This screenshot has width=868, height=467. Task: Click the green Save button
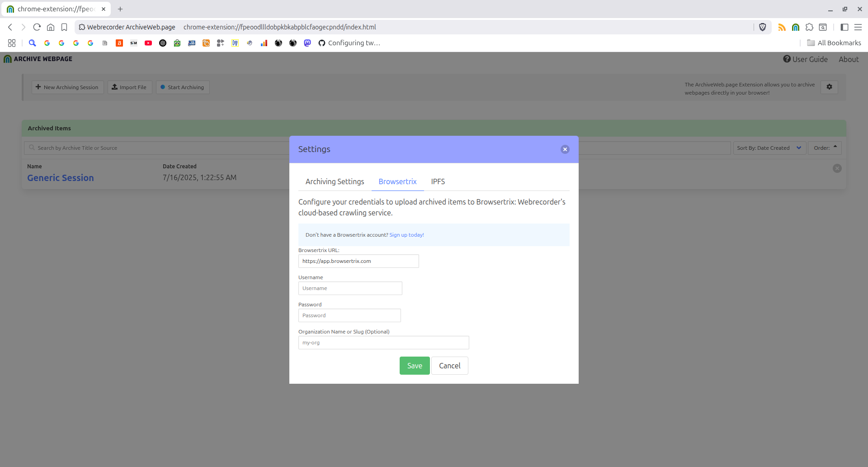pos(415,366)
